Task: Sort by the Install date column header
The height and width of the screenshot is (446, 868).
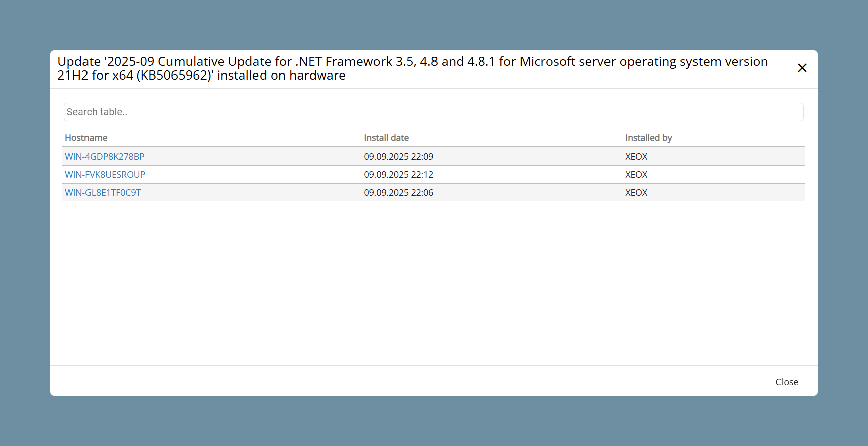Action: 386,138
